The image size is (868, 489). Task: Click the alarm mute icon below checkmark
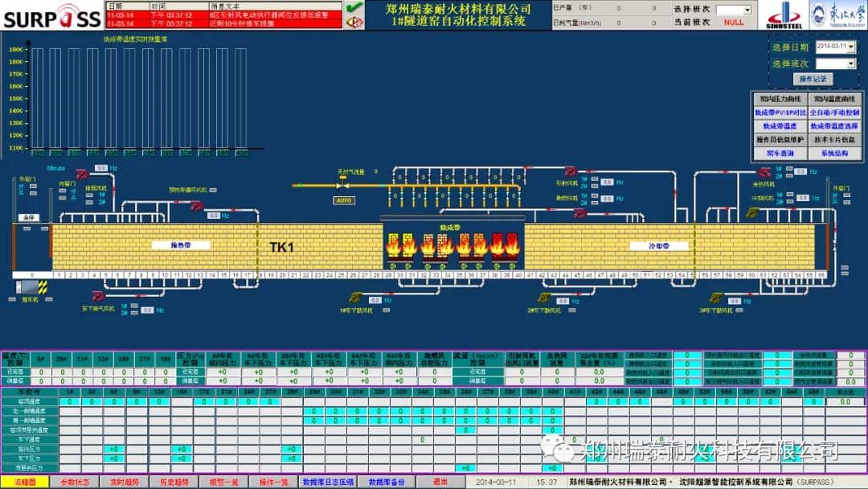click(x=354, y=22)
